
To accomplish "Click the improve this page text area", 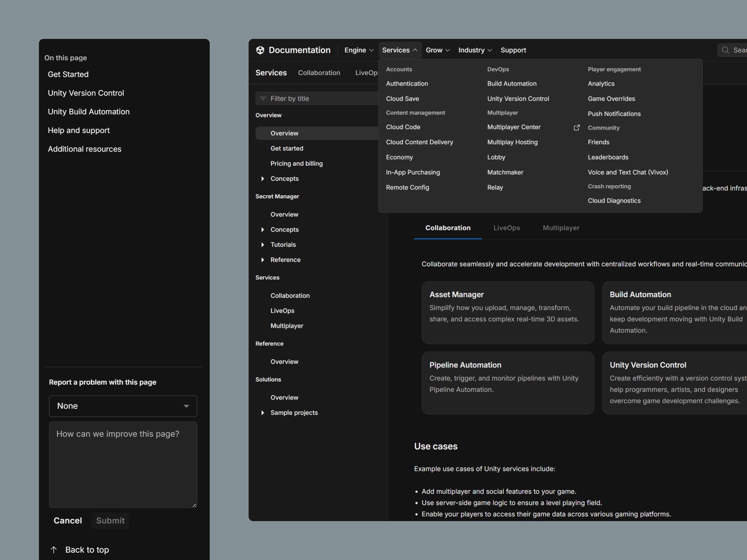I will [x=123, y=465].
